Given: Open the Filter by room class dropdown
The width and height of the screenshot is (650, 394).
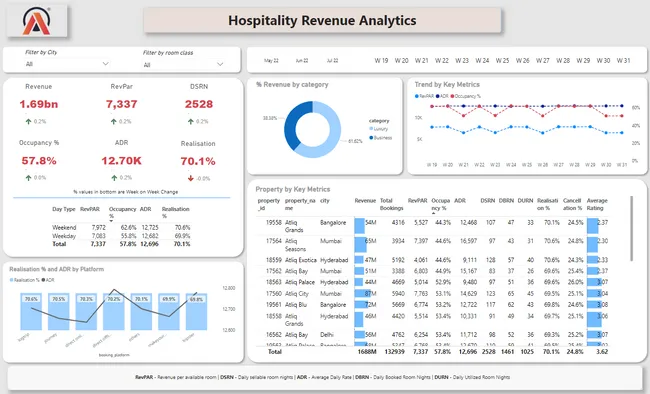Looking at the screenshot, I should tap(183, 65).
